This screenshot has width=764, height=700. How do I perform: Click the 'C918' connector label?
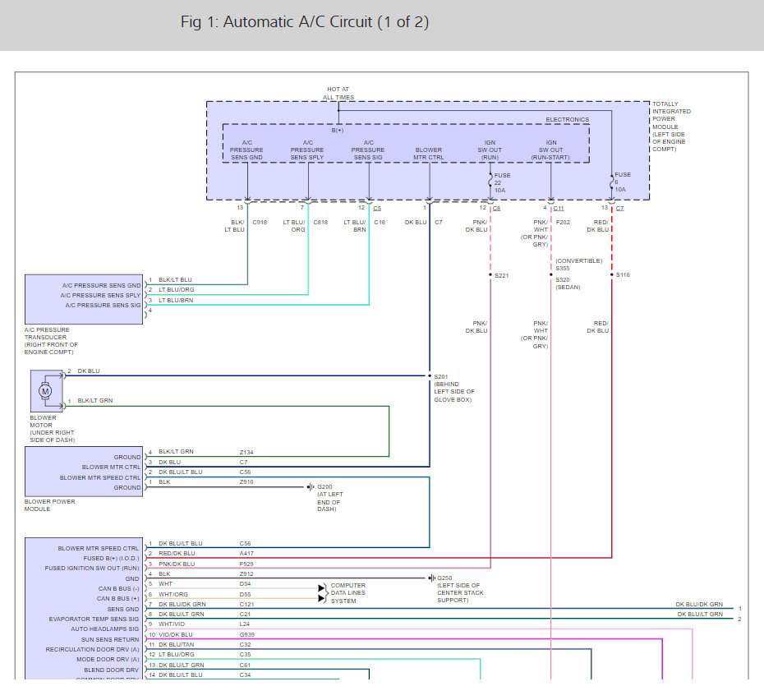[260, 223]
